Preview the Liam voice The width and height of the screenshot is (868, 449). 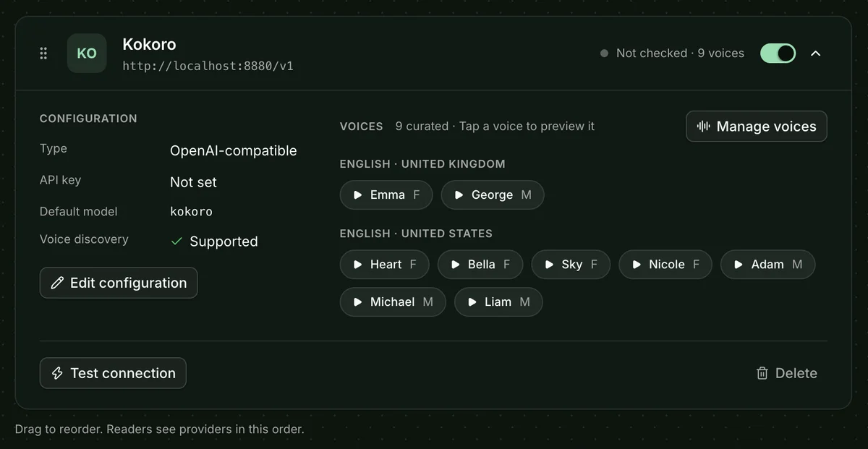(x=498, y=302)
